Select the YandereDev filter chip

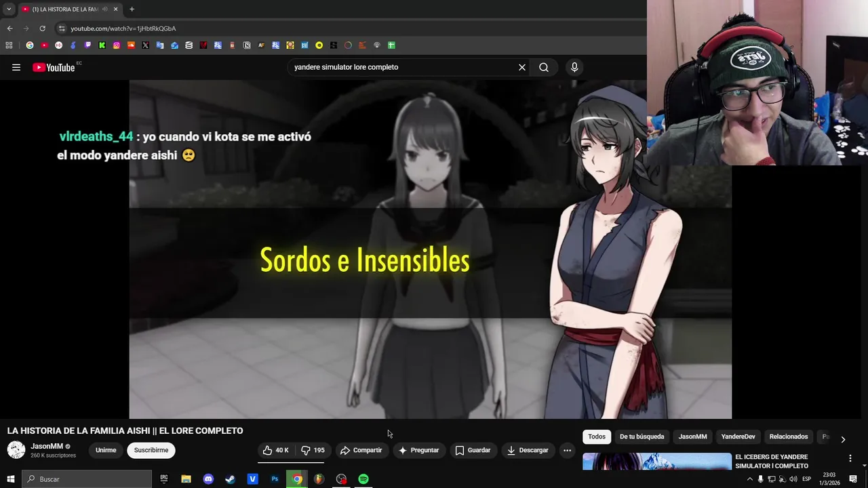pyautogui.click(x=738, y=436)
